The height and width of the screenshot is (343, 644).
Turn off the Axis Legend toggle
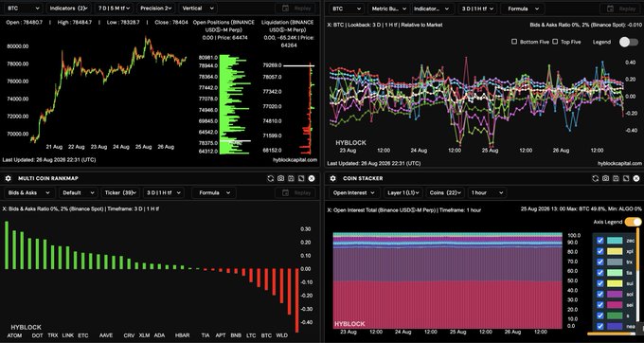coord(633,222)
